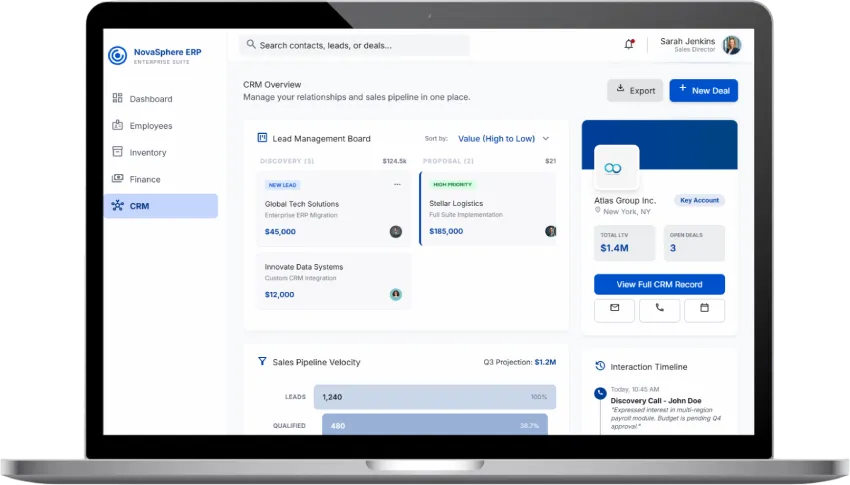Viewport: 850px width, 485px height.
Task: Click the Open Deals 3 tile
Action: click(x=694, y=243)
